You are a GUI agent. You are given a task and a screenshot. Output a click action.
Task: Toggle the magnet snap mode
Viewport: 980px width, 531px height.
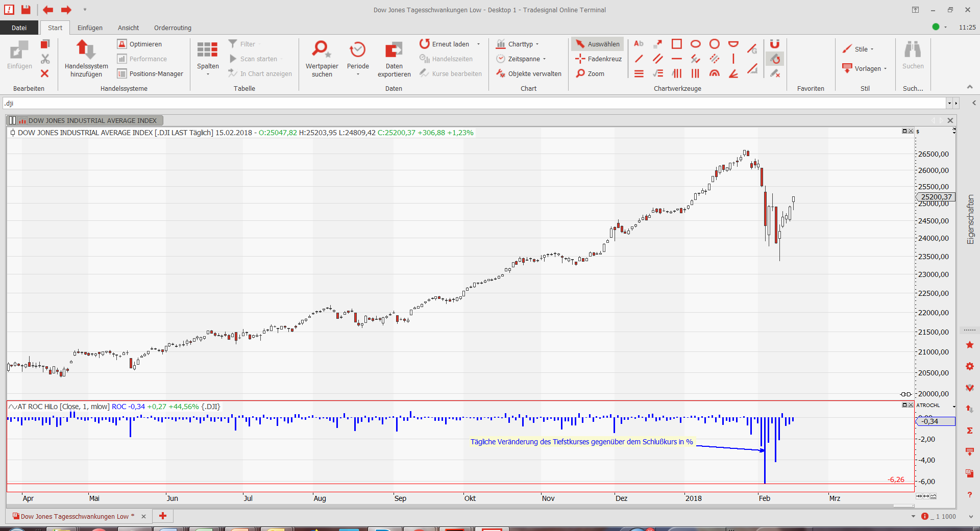(x=775, y=44)
